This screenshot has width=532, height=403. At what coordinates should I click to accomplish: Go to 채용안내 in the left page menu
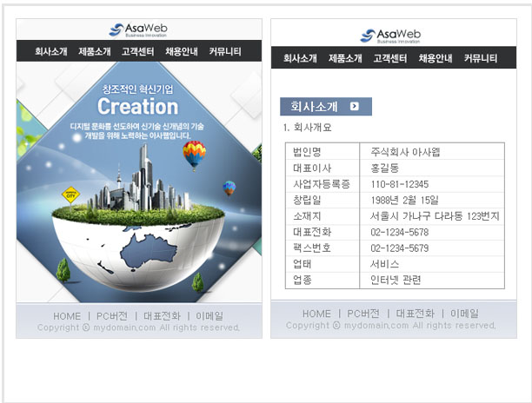(182, 51)
